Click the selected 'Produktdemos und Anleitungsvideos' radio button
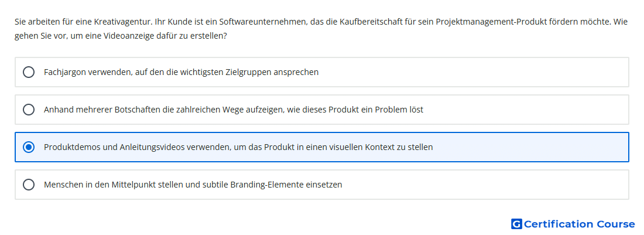 point(28,147)
